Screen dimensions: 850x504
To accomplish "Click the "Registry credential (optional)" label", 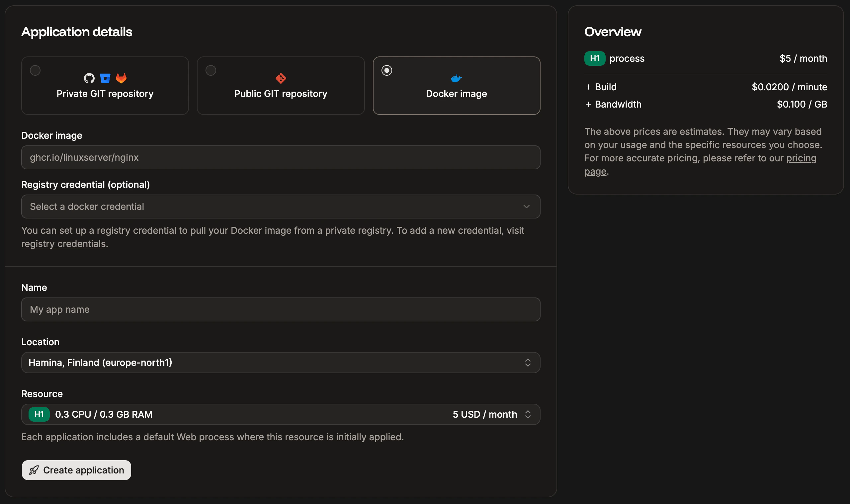I will pyautogui.click(x=86, y=185).
